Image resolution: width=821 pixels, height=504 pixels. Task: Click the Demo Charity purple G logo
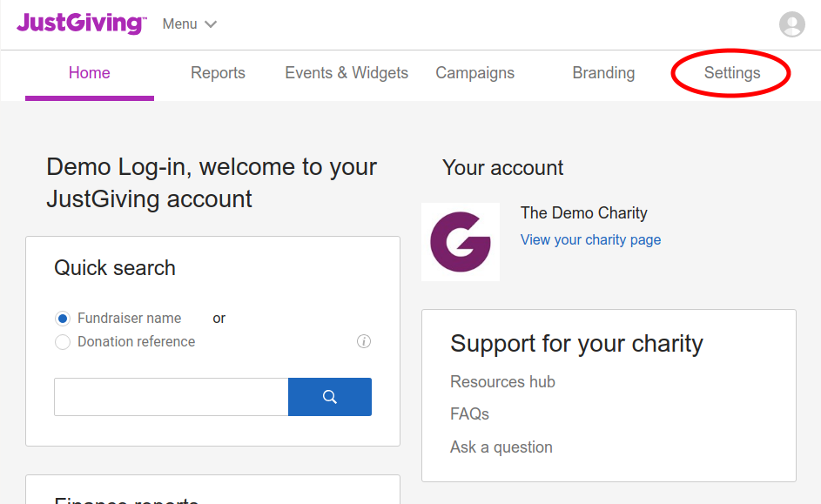(x=461, y=242)
